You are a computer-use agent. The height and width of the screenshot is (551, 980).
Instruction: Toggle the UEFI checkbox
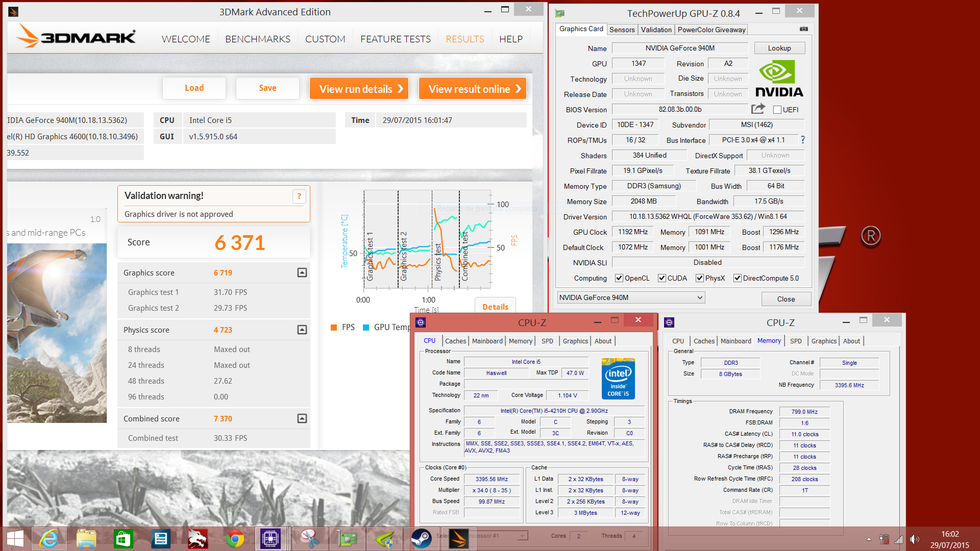tap(777, 110)
